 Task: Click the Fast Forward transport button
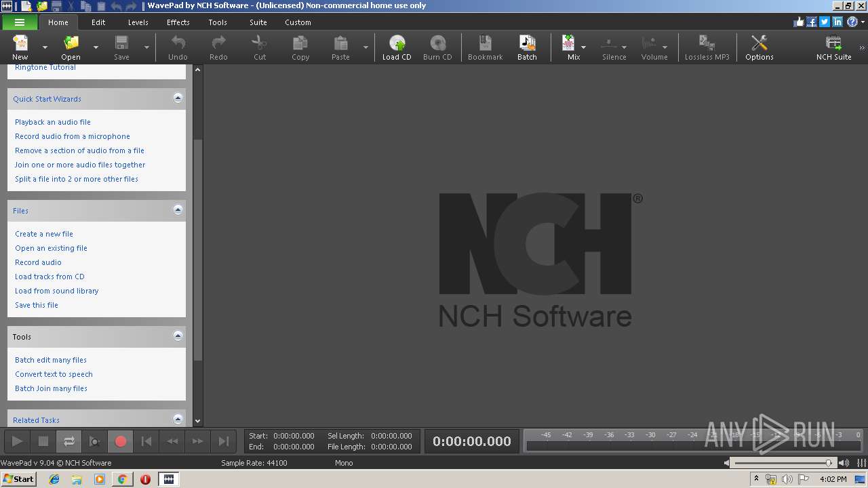tap(197, 441)
